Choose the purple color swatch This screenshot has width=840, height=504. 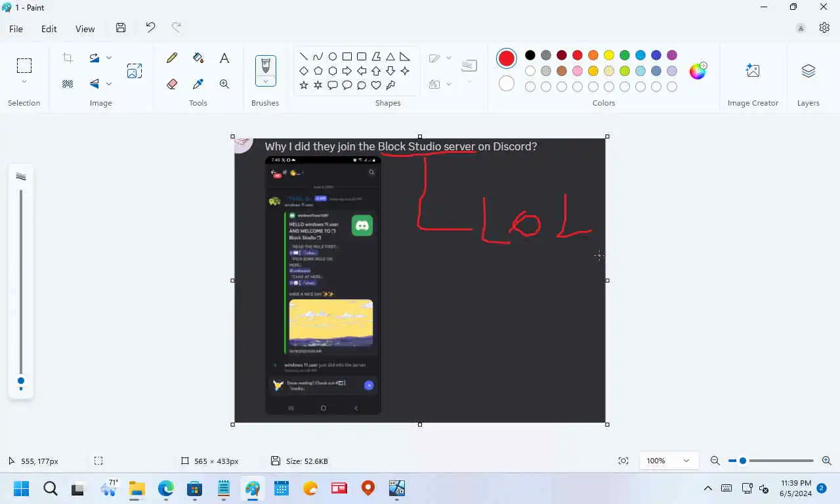tap(672, 55)
